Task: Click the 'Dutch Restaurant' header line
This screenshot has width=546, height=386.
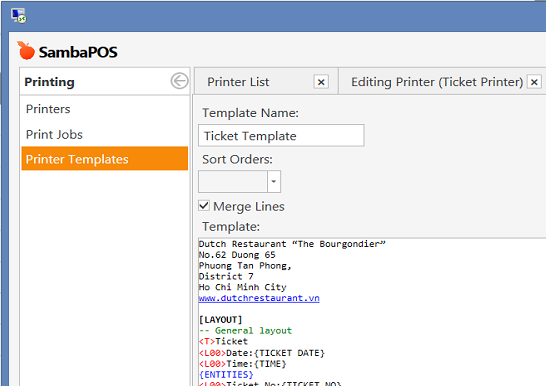Action: [x=292, y=244]
